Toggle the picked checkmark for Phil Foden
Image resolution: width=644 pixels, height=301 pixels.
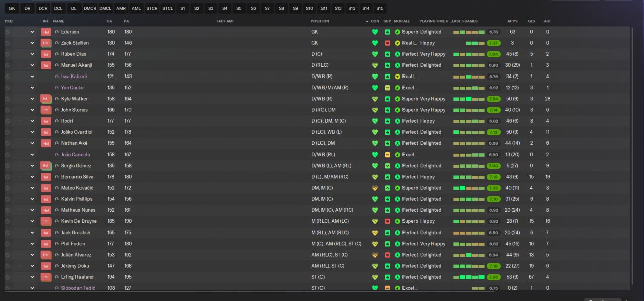(8, 244)
